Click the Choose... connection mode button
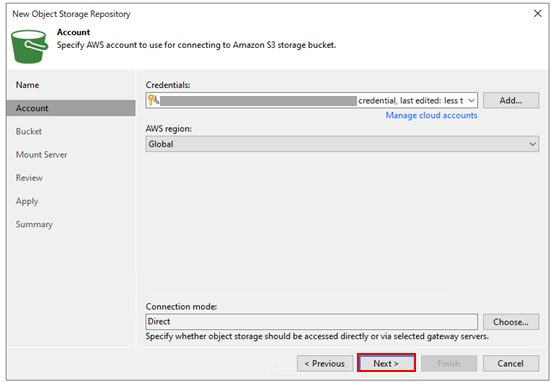Viewport: 553px width, 382px height. coord(511,322)
